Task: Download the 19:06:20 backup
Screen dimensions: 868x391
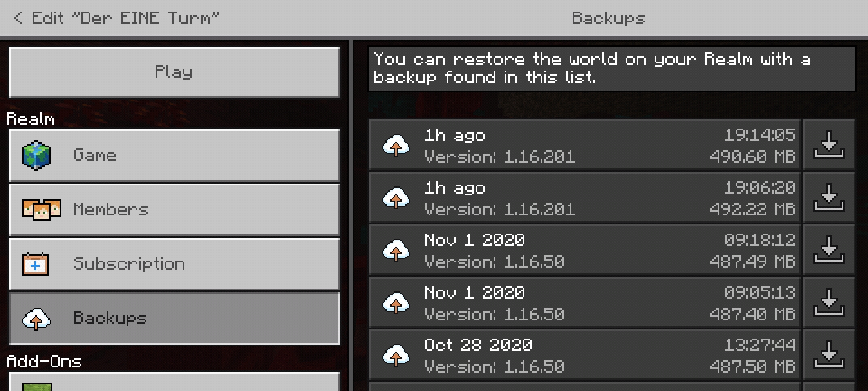Action: point(829,197)
